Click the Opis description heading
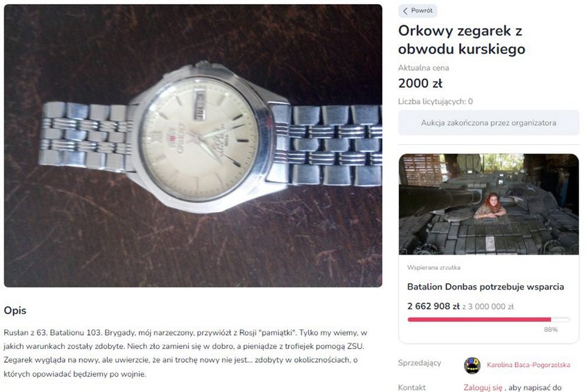The height and width of the screenshot is (392, 586). point(15,310)
